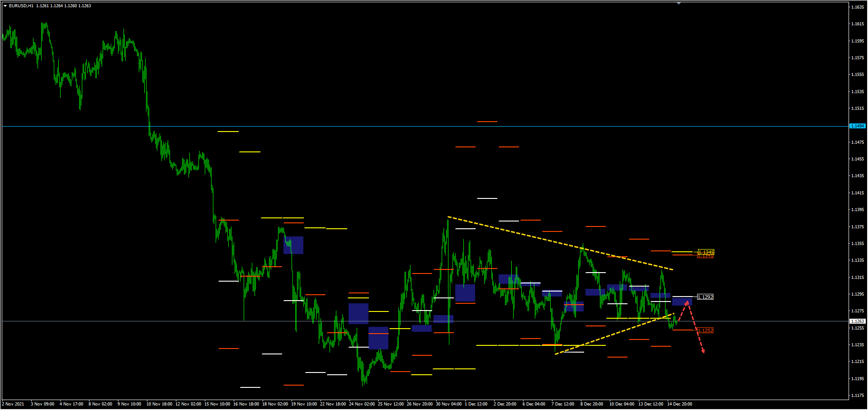The height and width of the screenshot is (410, 868).
Task: Click the 13 Dec 12:00 time label
Action: [651, 404]
